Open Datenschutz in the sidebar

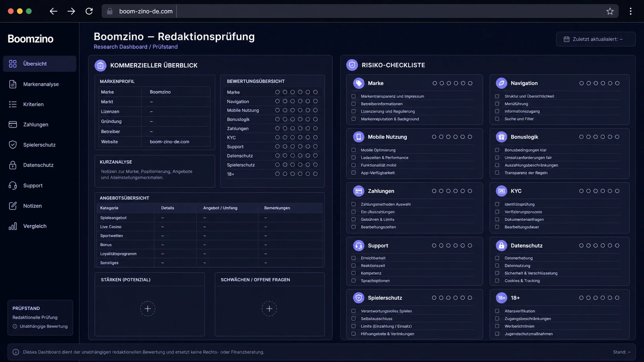40,165
